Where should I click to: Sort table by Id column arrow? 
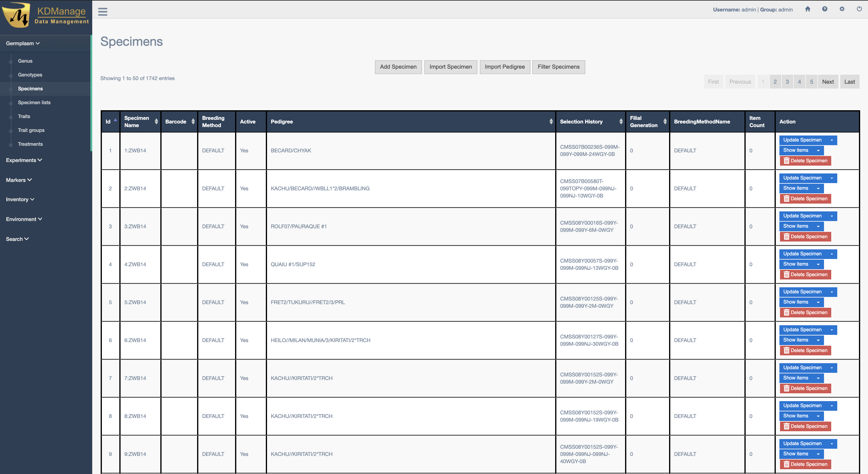115,120
